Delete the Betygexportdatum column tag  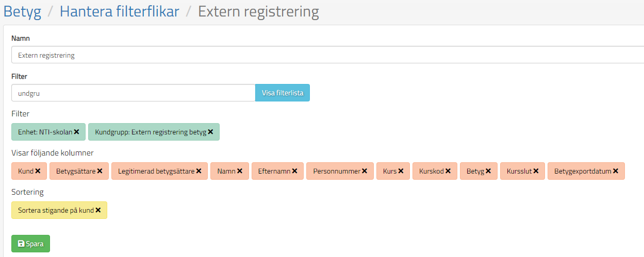(x=616, y=171)
